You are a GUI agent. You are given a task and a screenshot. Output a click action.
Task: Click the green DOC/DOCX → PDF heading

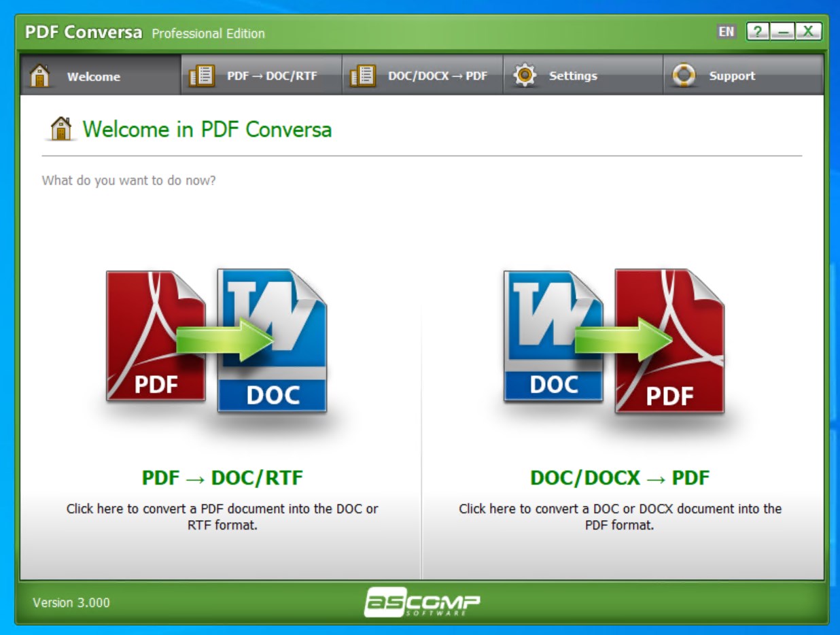(x=620, y=478)
